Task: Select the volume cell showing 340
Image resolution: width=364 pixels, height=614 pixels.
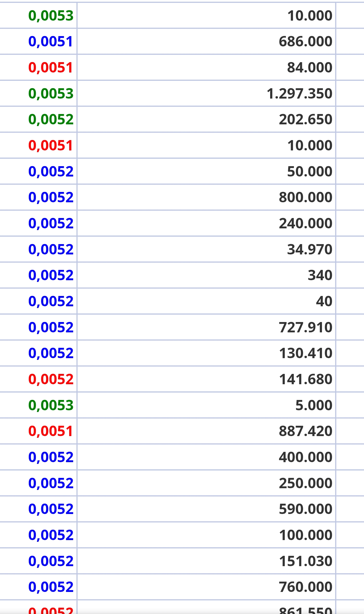Action: pyautogui.click(x=320, y=275)
